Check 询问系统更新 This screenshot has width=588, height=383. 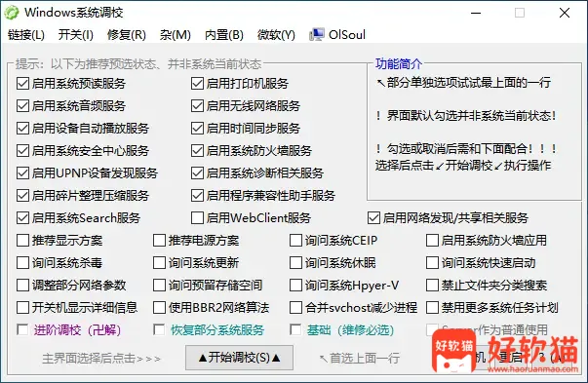click(159, 263)
